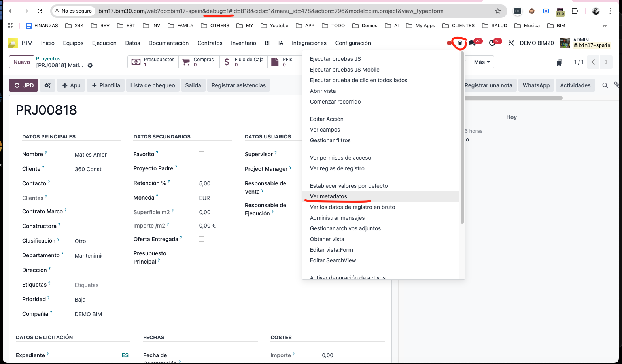Select Editar Acción menu entry
This screenshot has width=622, height=364.
(x=380, y=119)
